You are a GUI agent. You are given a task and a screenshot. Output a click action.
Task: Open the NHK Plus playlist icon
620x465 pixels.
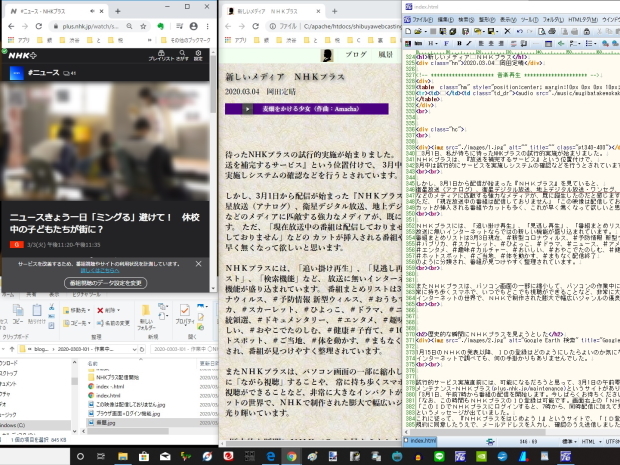[161, 55]
